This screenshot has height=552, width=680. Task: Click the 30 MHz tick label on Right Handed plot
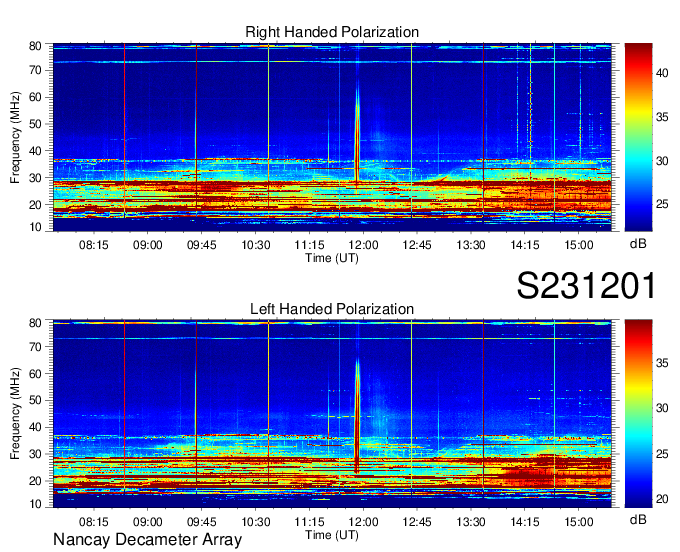(x=35, y=178)
